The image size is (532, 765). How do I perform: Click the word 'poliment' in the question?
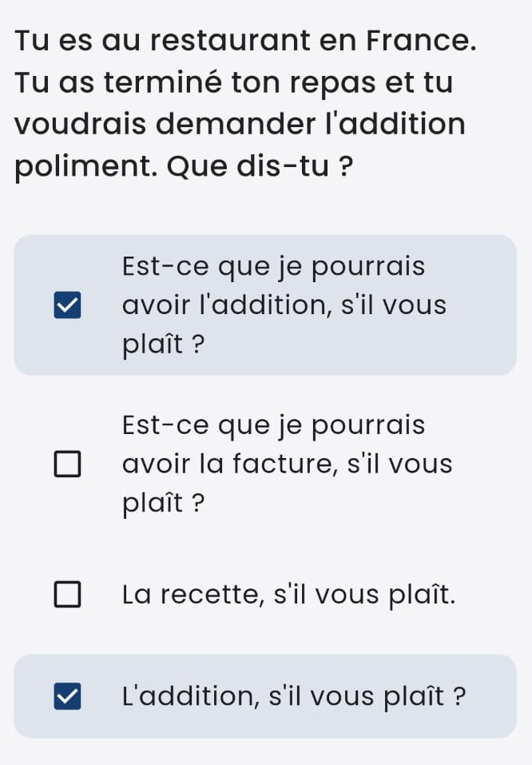[86, 167]
